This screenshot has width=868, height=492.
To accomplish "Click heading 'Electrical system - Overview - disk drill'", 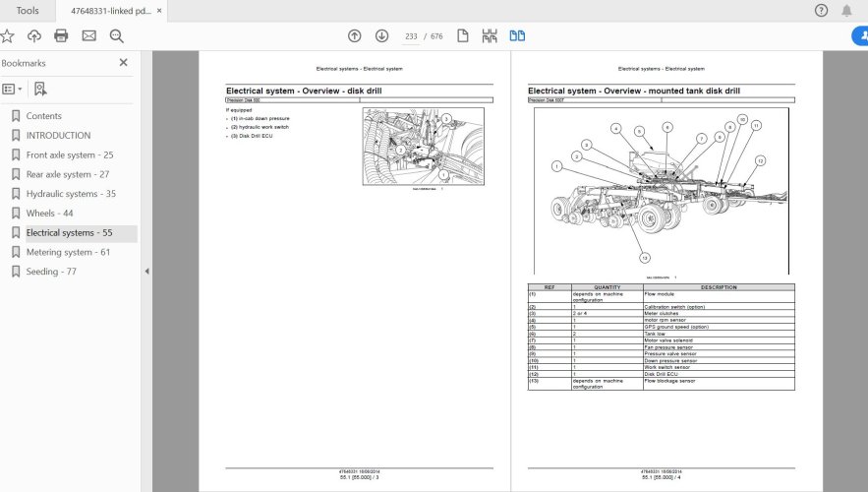I will 304,91.
